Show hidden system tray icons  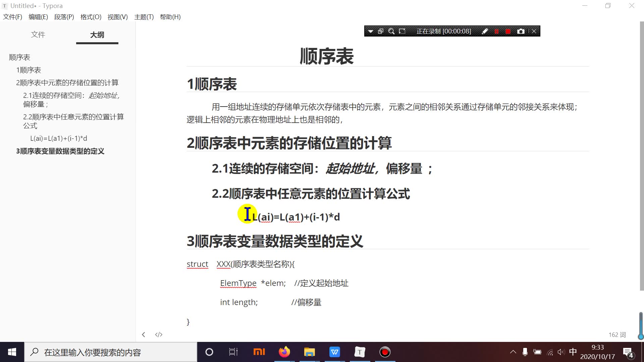[x=513, y=352]
